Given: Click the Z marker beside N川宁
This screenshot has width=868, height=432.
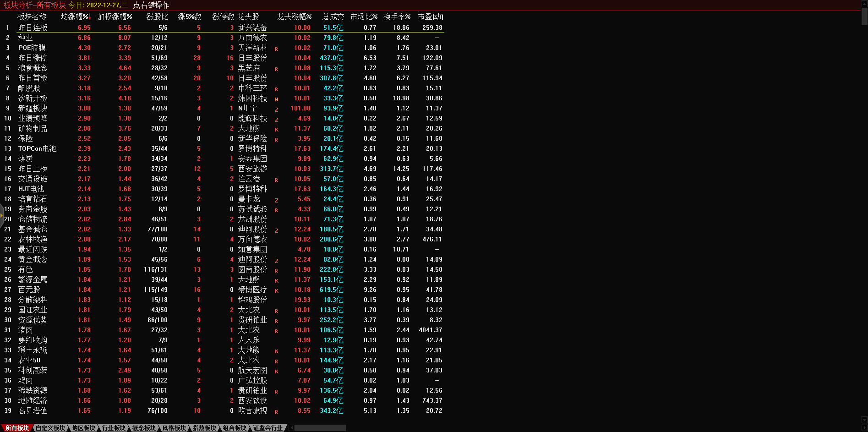Looking at the screenshot, I should 276,109.
